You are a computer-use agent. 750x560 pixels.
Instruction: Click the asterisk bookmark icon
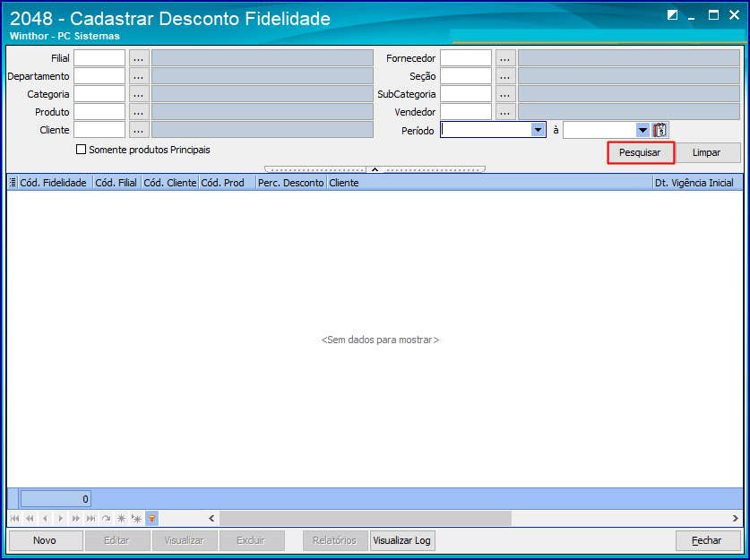[122, 519]
